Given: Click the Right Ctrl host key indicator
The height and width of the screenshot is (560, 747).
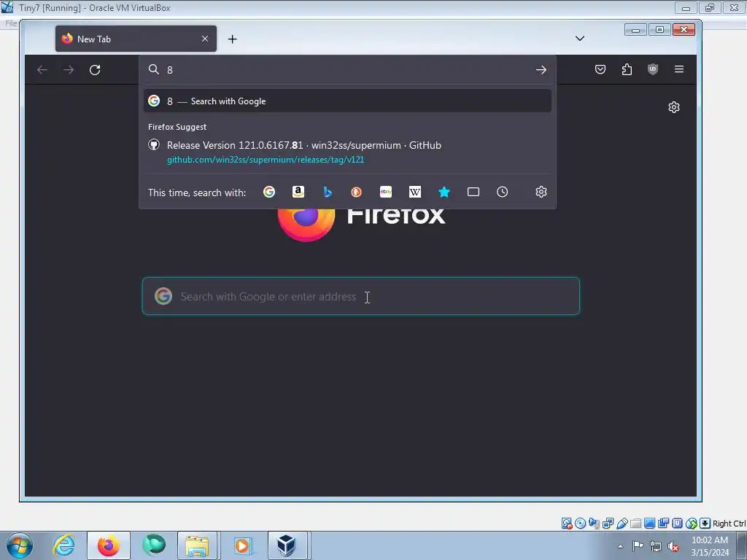Looking at the screenshot, I should [729, 524].
